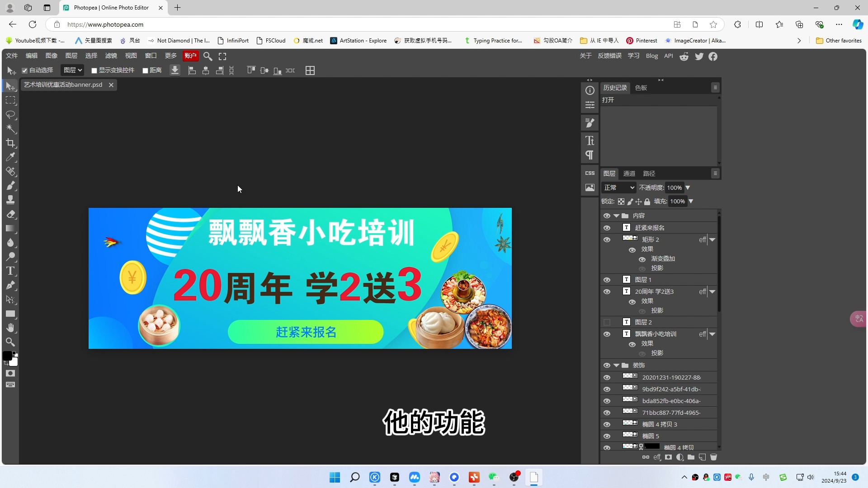Select the Move tool in toolbar

(x=11, y=86)
